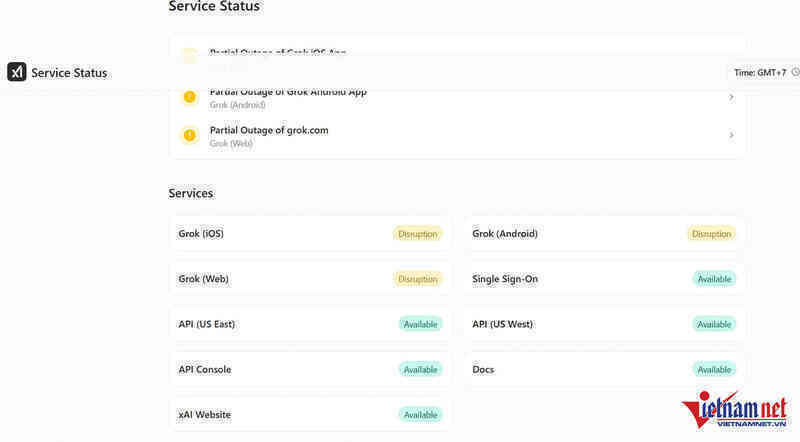Expand the Grok Android outage chevron
The height and width of the screenshot is (442, 800).
(x=731, y=97)
